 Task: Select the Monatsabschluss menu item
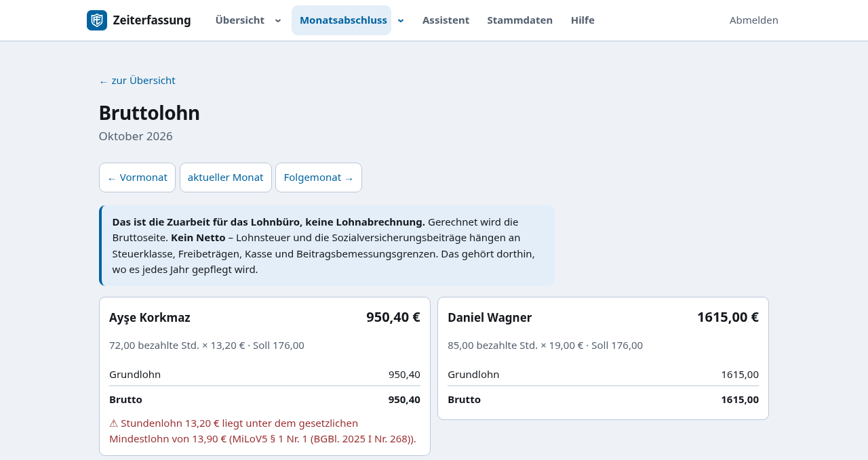coord(341,20)
